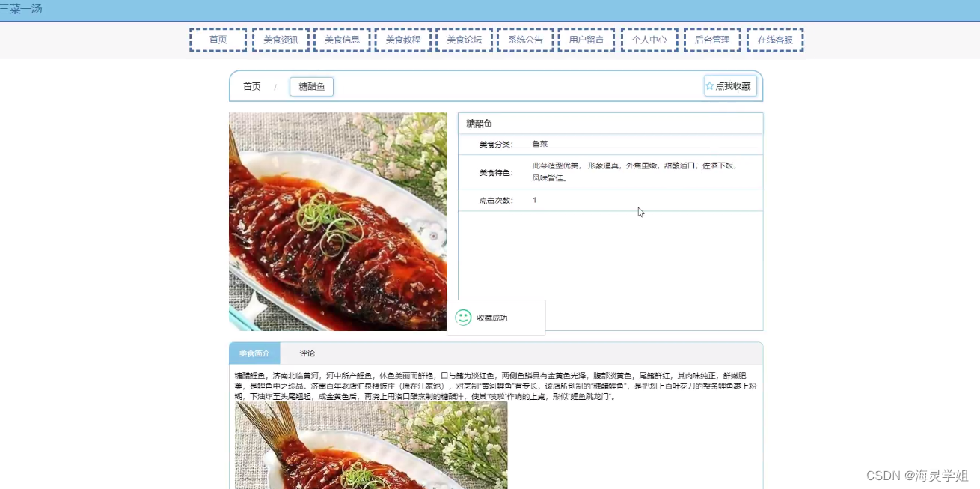Open the 个人中心 navigation item

tap(649, 39)
